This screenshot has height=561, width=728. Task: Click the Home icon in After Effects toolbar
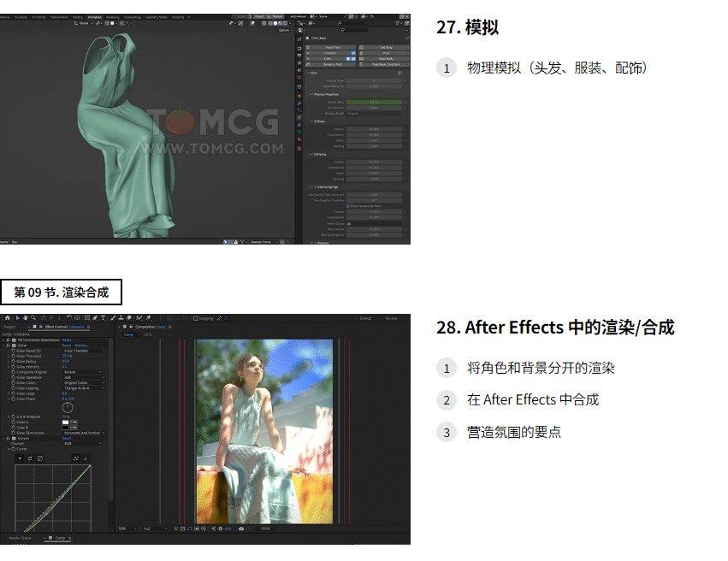pos(8,318)
